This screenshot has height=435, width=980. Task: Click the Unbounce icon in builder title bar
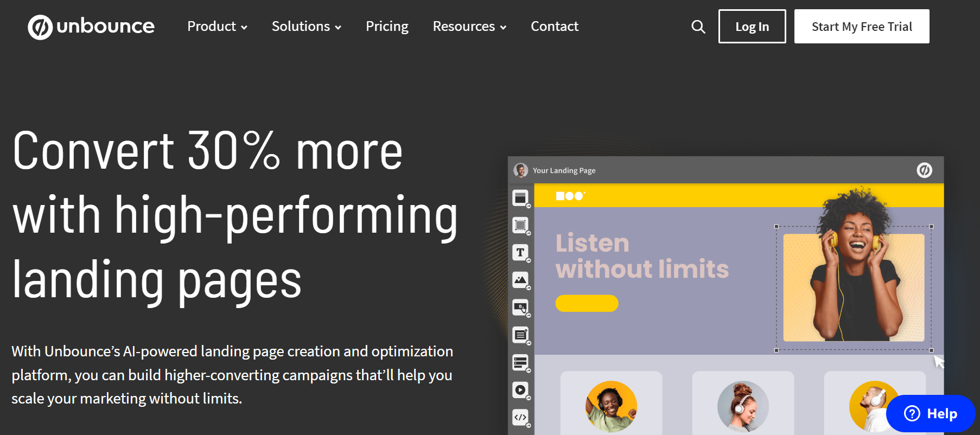click(924, 170)
